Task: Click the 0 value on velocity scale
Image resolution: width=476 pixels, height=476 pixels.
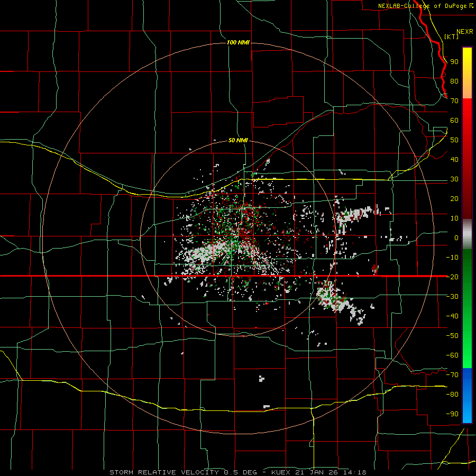Action: (456, 237)
